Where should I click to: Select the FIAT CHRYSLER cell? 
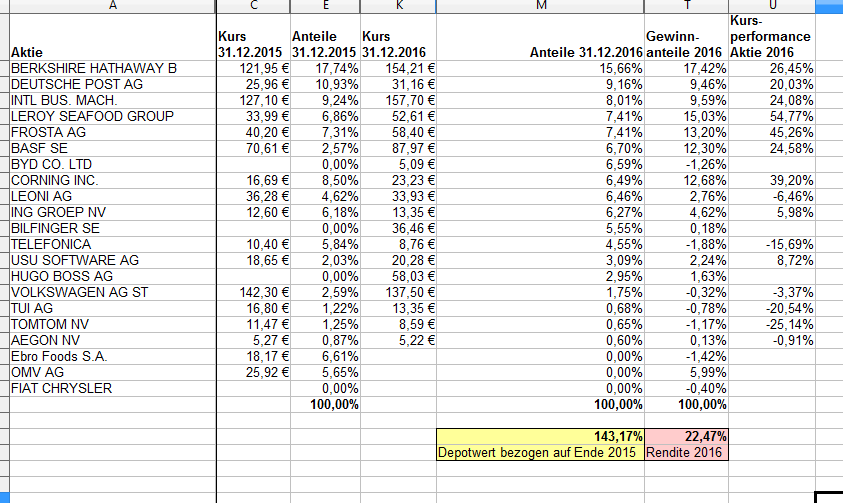point(112,388)
